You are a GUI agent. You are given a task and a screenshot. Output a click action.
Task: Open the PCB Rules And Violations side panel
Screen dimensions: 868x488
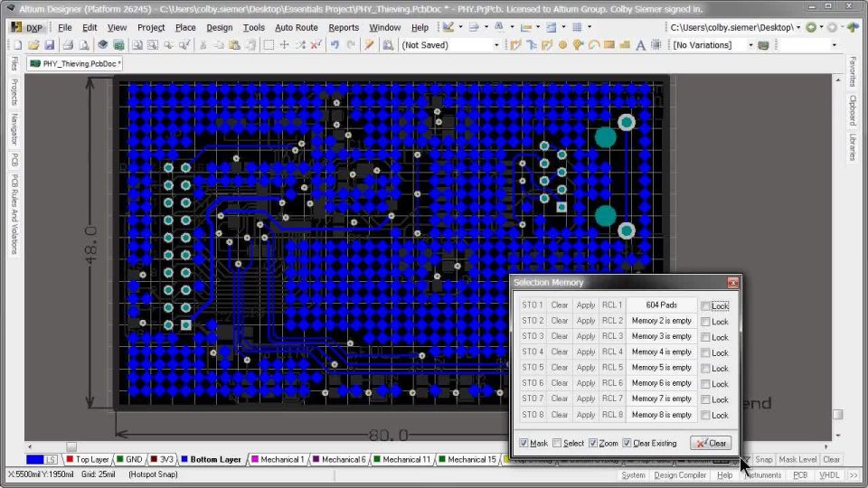coord(14,214)
